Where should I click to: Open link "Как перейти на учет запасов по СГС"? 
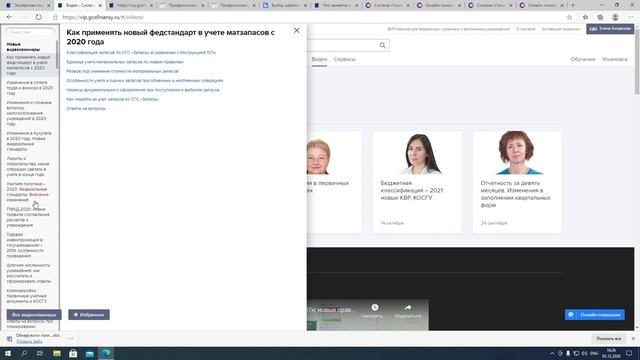[112, 99]
